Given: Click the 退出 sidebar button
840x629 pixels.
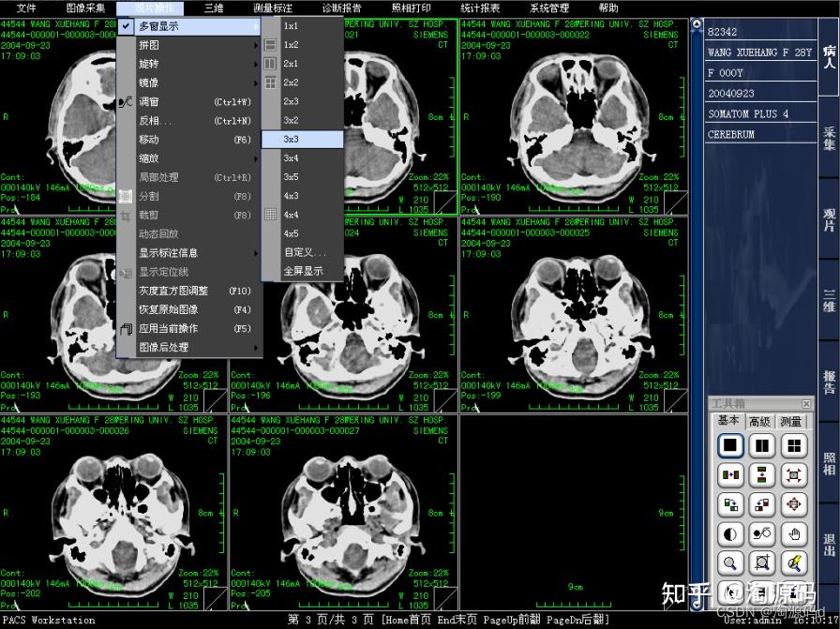Looking at the screenshot, I should pos(829,545).
